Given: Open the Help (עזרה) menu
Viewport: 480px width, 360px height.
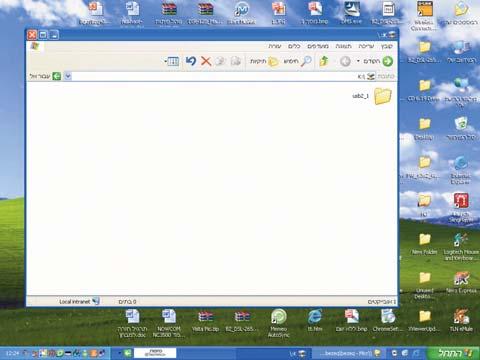Looking at the screenshot, I should (x=275, y=46).
